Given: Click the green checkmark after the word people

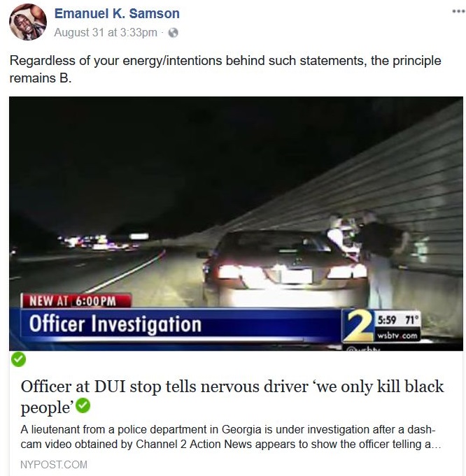Looking at the screenshot, I should pos(83,406).
